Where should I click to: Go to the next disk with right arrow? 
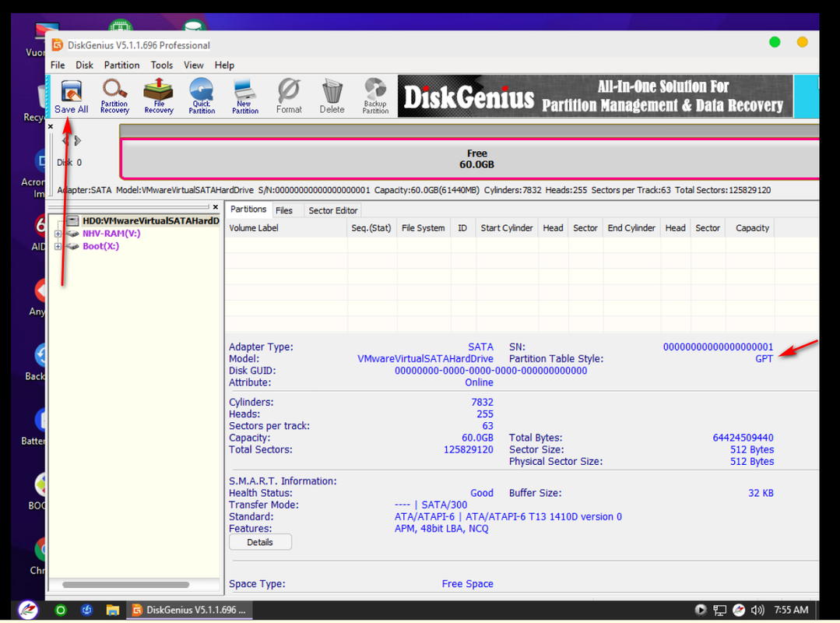click(78, 141)
